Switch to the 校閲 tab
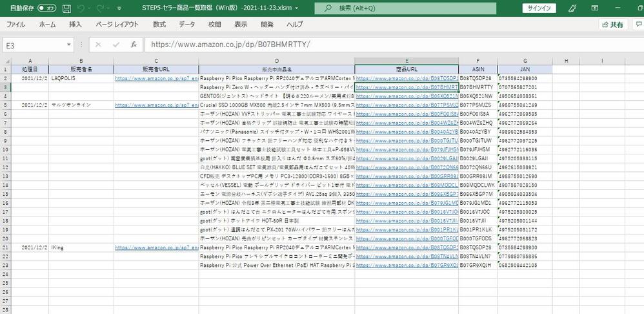This screenshot has width=644, height=314. tap(215, 25)
